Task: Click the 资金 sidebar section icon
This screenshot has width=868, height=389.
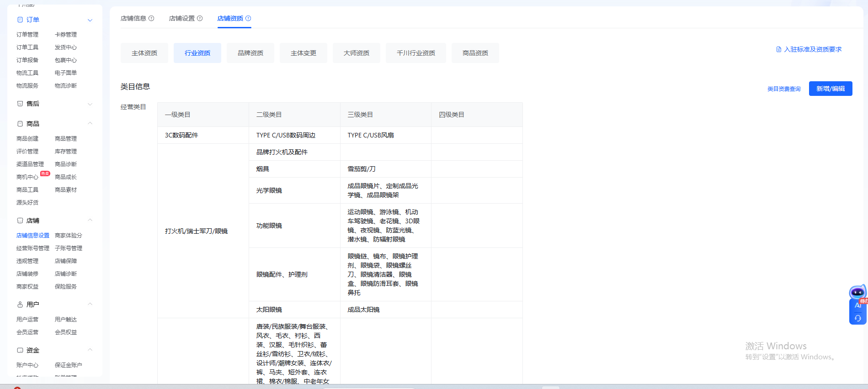Action: tap(20, 350)
